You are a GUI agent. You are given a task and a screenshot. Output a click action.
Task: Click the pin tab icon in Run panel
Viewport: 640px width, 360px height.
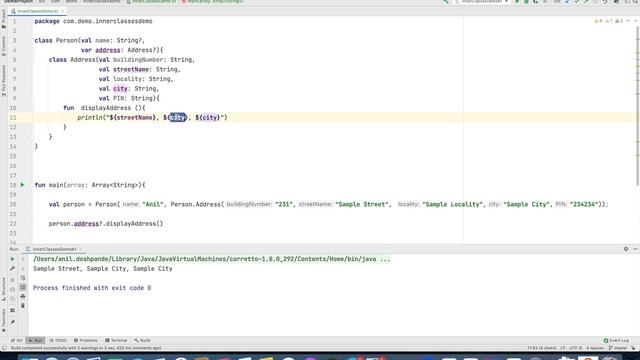pos(12,322)
